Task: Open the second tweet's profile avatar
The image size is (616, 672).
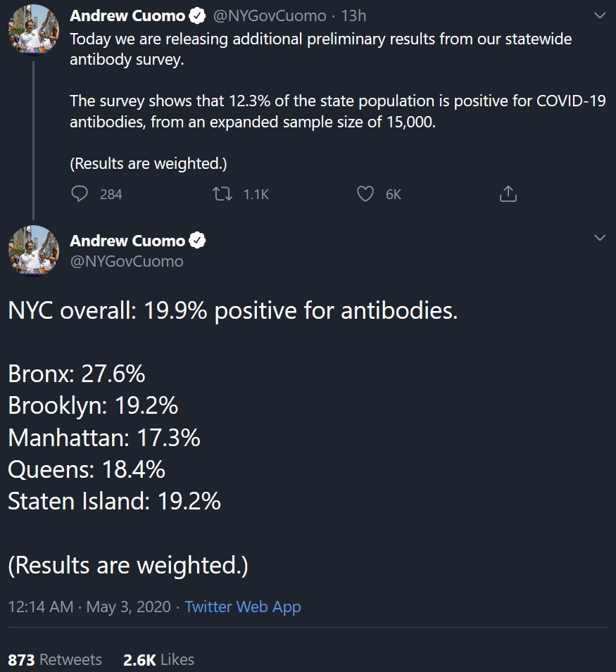Action: (33, 251)
